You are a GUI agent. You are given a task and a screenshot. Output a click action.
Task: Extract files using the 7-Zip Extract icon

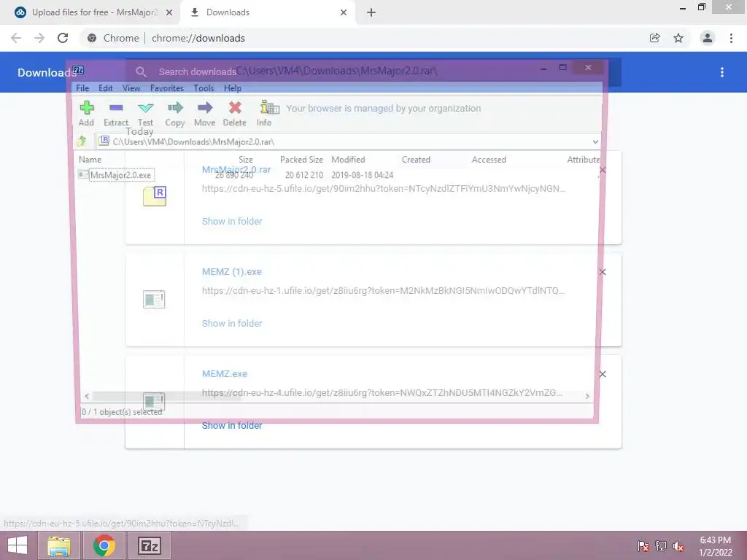[x=116, y=113]
